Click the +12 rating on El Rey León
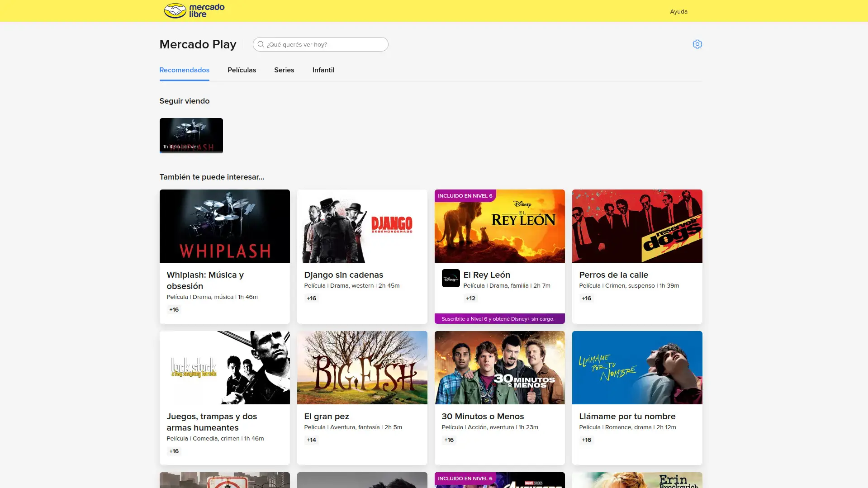 coord(470,298)
